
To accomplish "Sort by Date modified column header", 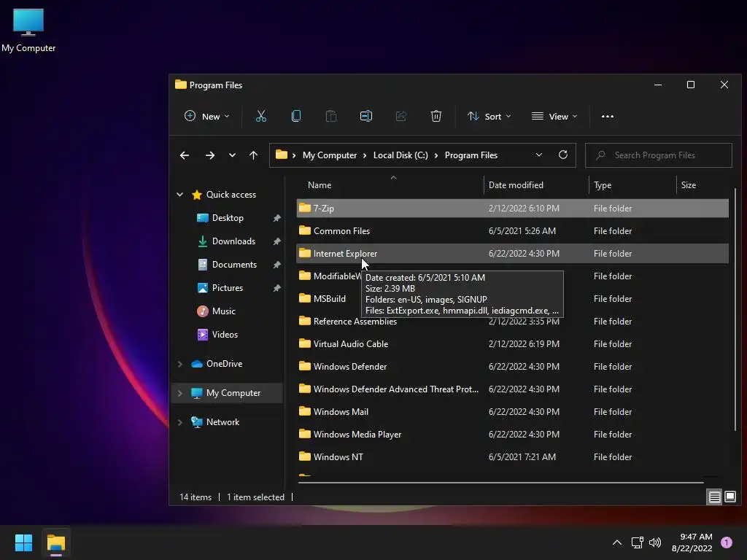I will 536,184.
